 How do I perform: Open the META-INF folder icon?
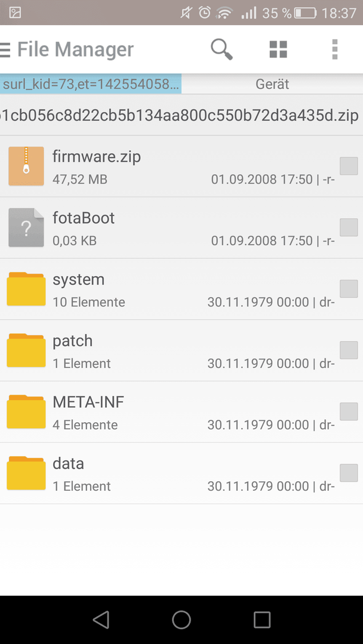(x=26, y=411)
